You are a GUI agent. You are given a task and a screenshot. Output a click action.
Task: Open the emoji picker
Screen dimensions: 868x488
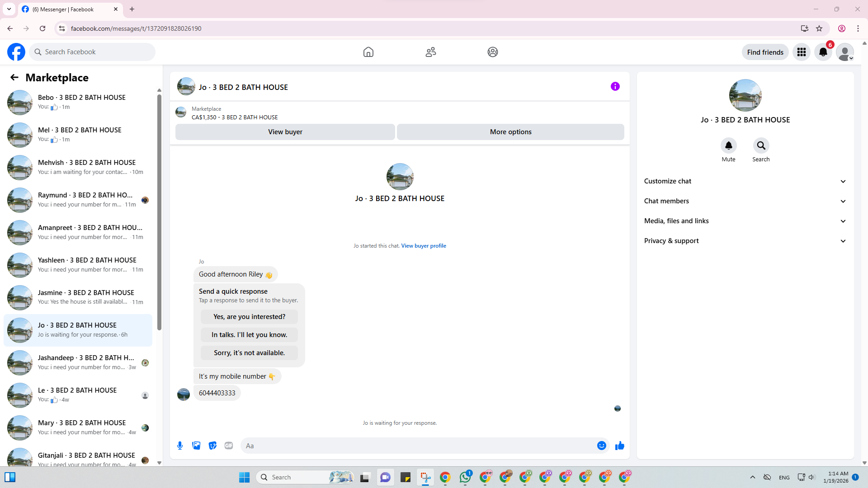click(602, 446)
